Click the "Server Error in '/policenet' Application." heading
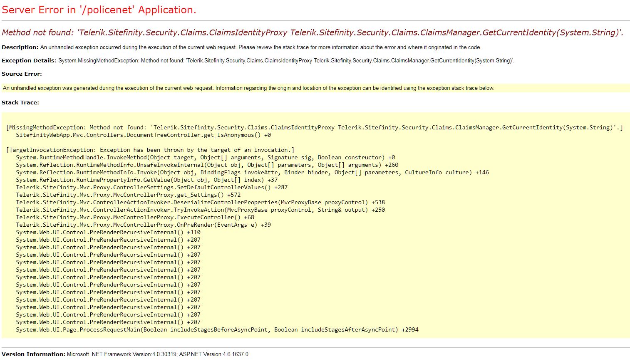 pos(99,10)
